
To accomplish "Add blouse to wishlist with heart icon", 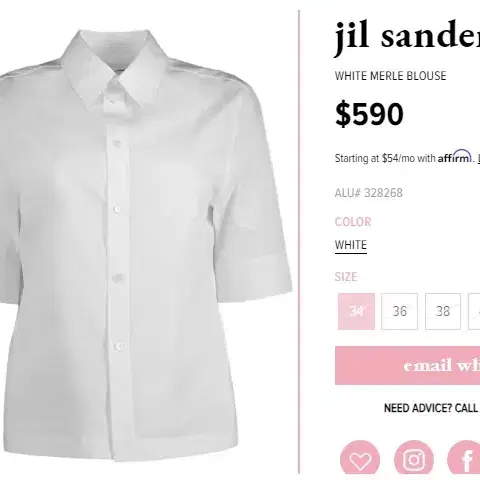I will point(360,460).
